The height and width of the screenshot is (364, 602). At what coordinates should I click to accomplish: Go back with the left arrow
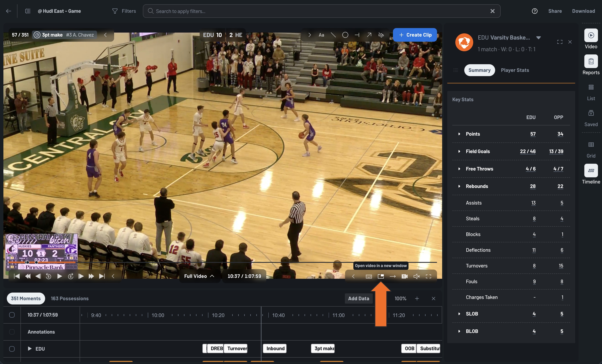tap(9, 11)
